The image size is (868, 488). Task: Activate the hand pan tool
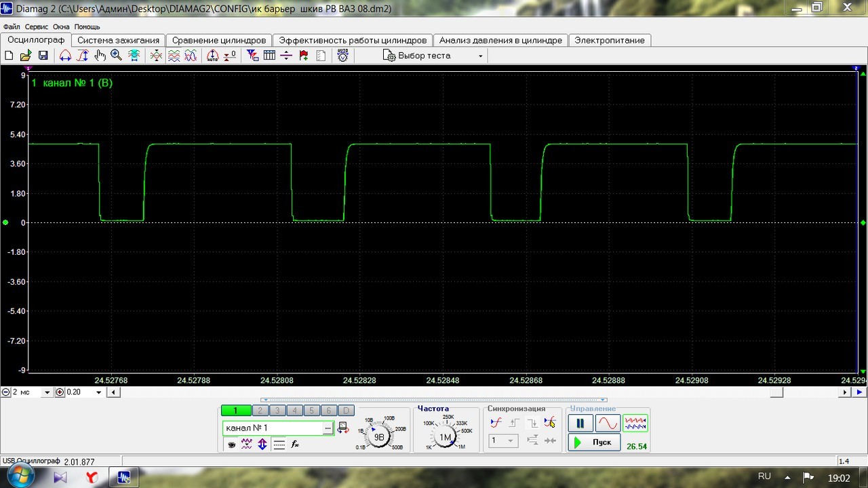[100, 56]
